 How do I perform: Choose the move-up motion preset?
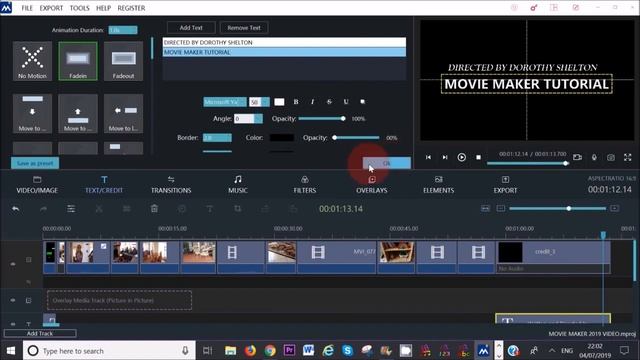(78, 113)
